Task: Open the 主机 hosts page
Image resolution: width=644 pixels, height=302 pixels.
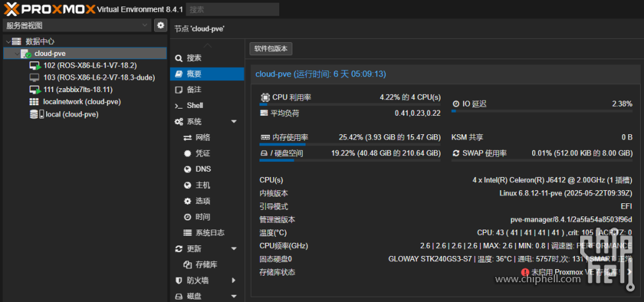Action: pyautogui.click(x=207, y=185)
